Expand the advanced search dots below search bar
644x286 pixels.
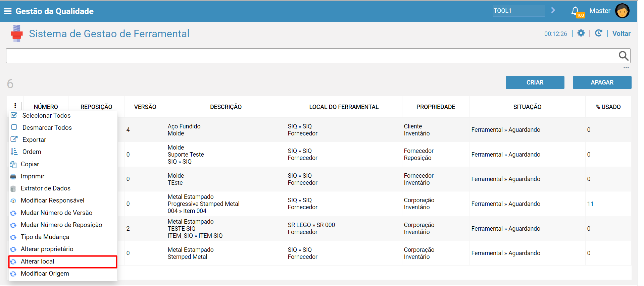coord(626,67)
